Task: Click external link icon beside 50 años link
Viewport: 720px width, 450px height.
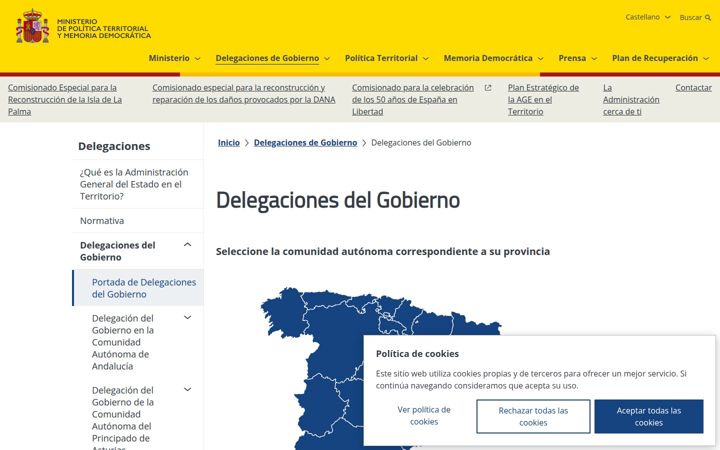Action: point(488,88)
